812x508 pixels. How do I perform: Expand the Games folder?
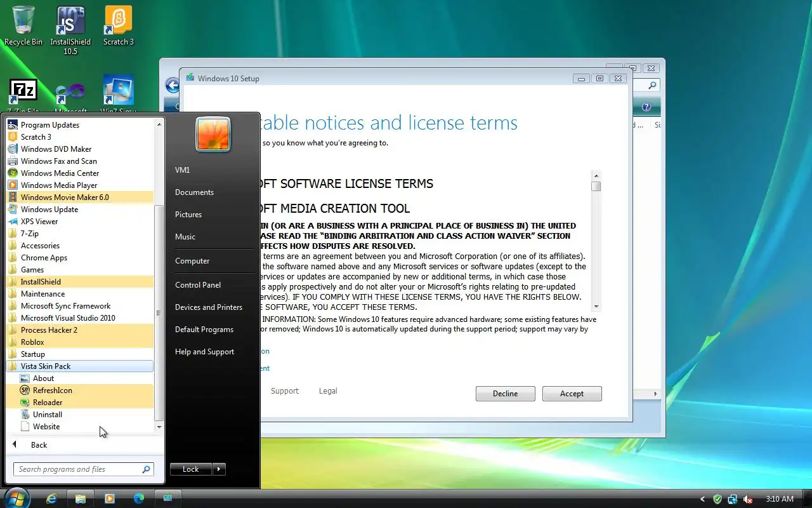pyautogui.click(x=80, y=270)
